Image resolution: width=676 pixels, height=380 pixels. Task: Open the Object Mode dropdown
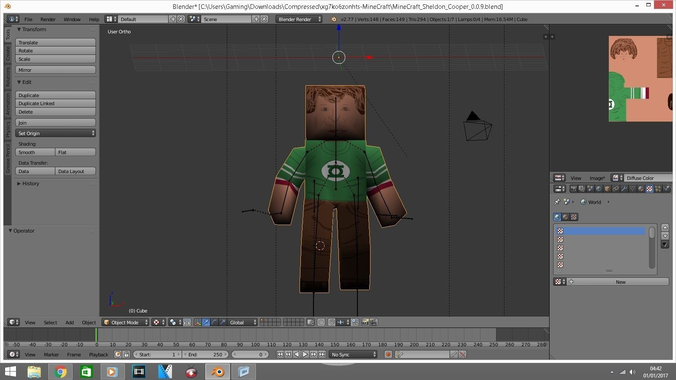pyautogui.click(x=126, y=322)
